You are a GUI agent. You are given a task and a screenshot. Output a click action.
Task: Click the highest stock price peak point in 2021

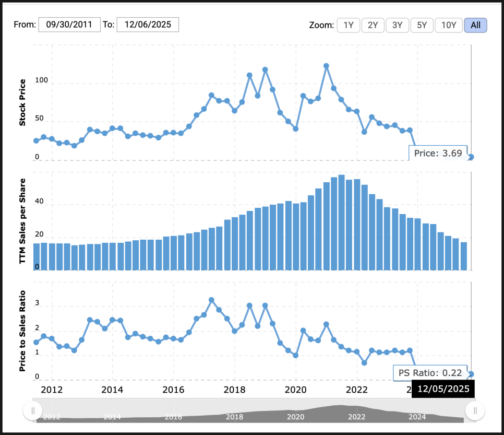326,66
